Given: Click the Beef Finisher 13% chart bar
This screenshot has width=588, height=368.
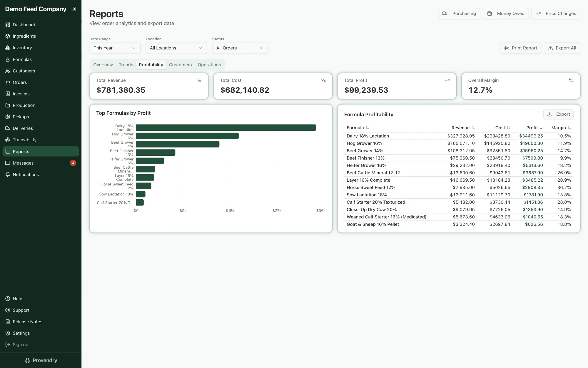Looking at the screenshot, I should pos(156,152).
